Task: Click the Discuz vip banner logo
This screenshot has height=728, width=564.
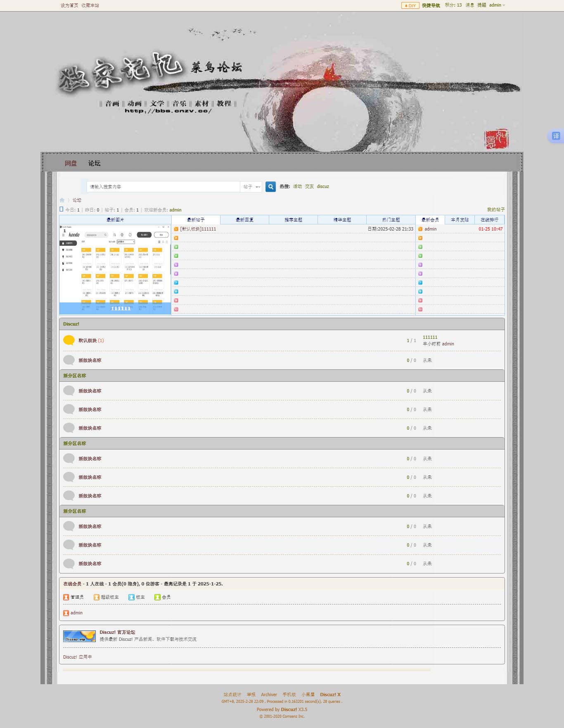Action: pyautogui.click(x=79, y=636)
